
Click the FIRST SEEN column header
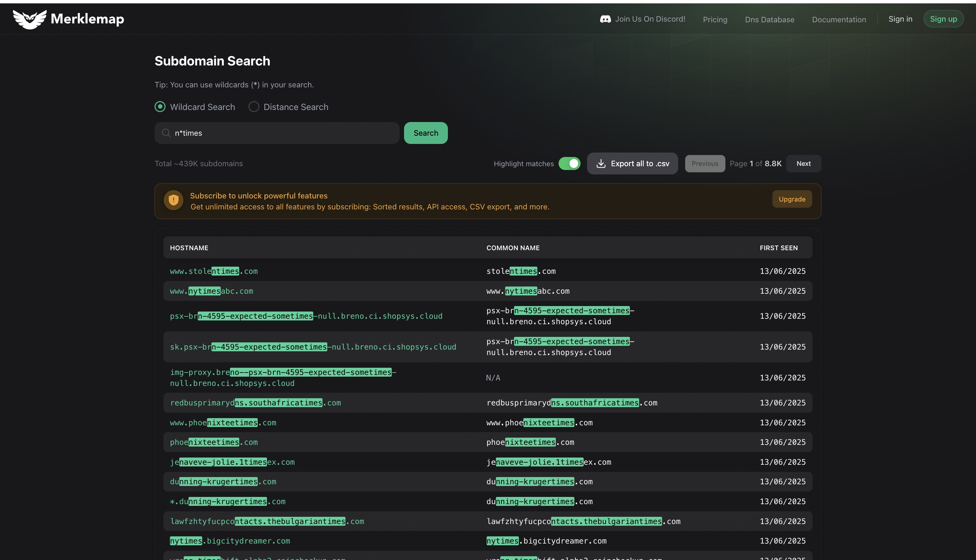pyautogui.click(x=778, y=248)
